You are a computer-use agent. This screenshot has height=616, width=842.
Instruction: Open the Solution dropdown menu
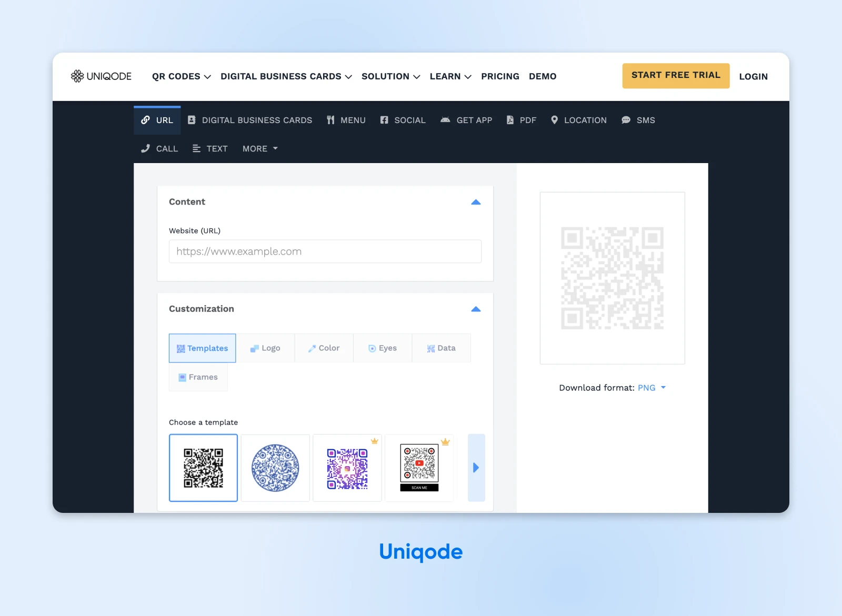391,76
